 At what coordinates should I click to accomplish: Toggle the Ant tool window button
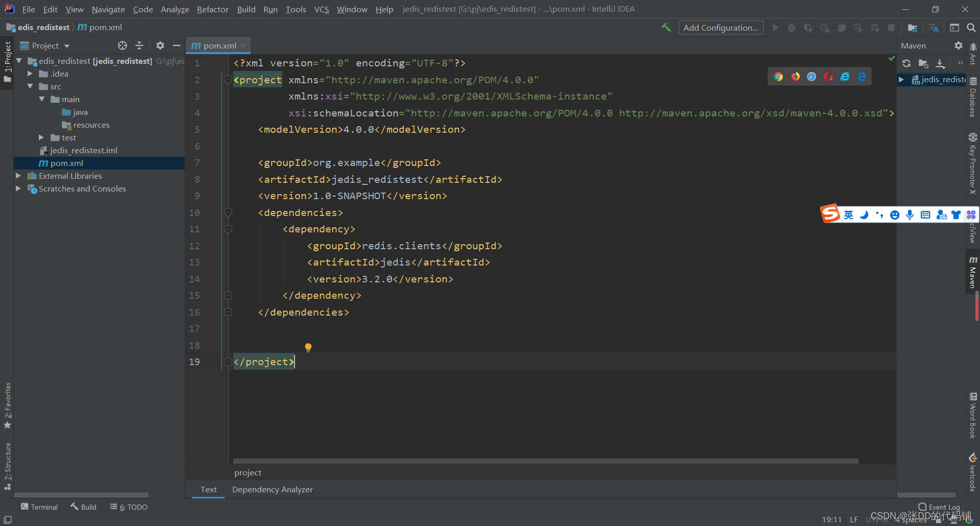973,54
